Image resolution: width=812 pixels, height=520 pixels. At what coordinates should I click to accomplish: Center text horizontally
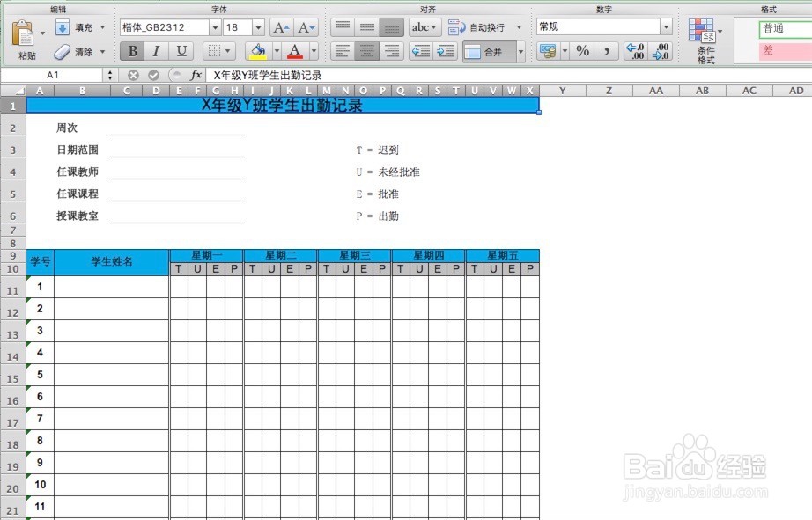367,51
